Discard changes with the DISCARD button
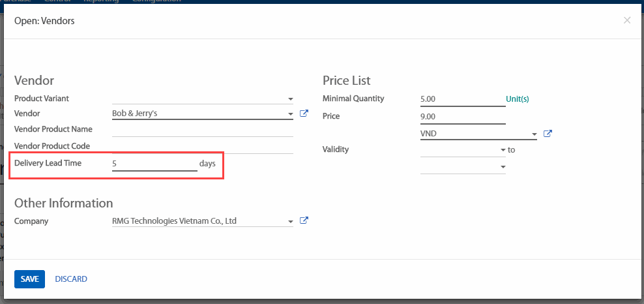 coord(71,279)
